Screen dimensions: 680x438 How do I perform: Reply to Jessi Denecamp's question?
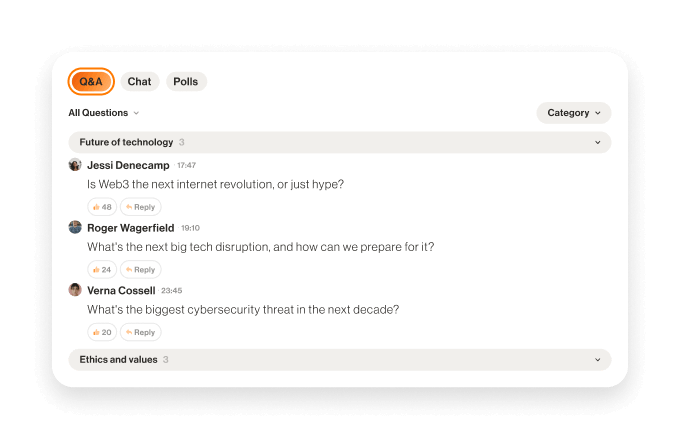tap(141, 207)
